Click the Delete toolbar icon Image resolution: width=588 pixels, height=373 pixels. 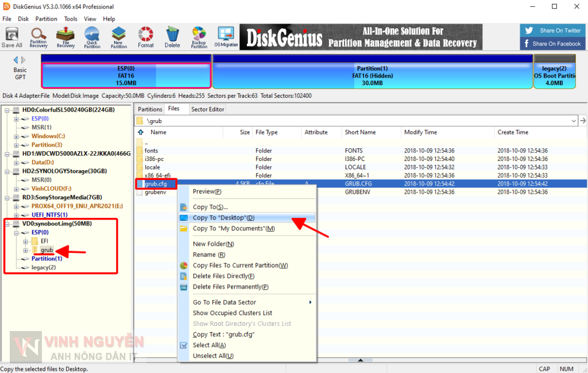172,37
